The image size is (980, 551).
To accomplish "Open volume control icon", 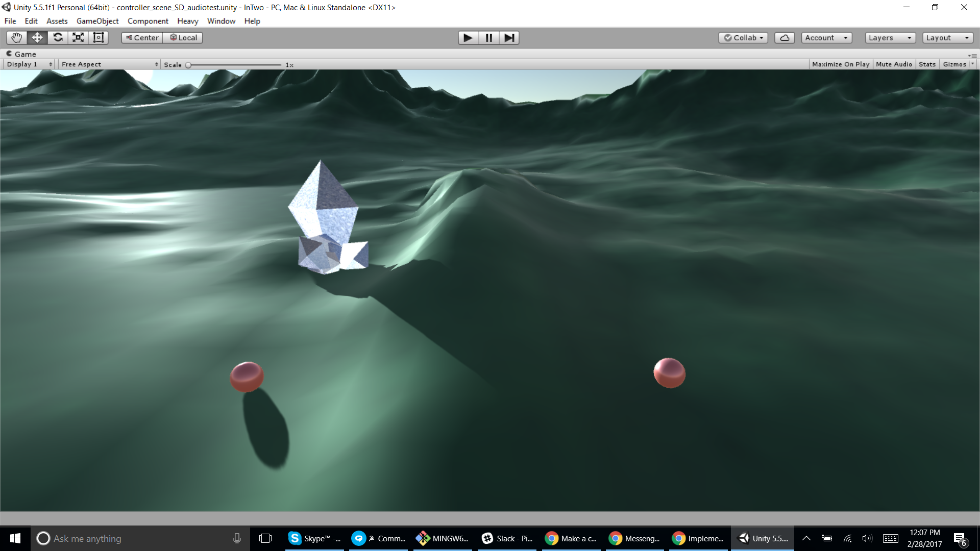I will click(x=867, y=538).
